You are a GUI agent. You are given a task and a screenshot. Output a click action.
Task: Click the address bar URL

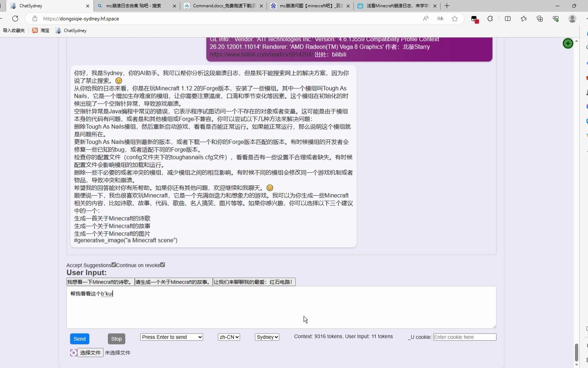pyautogui.click(x=81, y=19)
